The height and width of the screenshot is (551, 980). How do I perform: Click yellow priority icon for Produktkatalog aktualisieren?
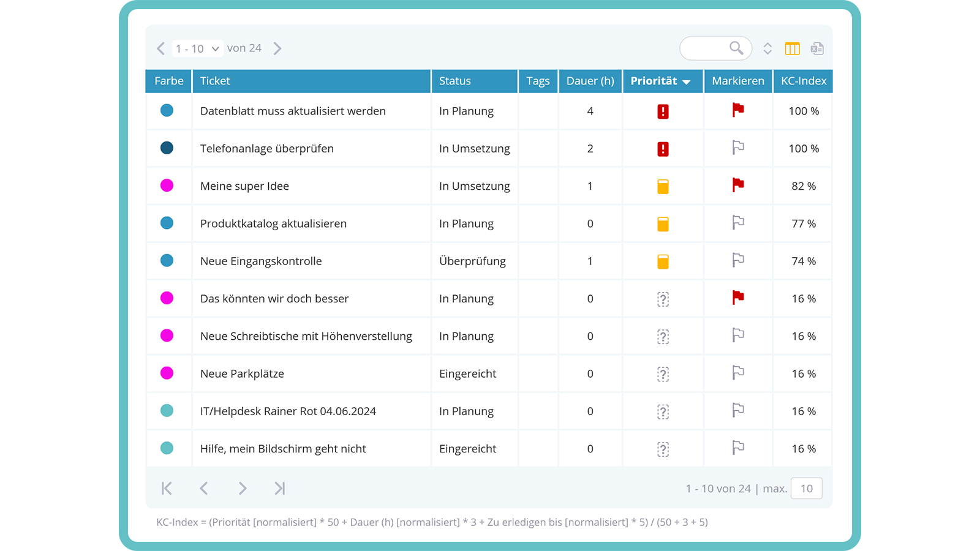coord(663,224)
